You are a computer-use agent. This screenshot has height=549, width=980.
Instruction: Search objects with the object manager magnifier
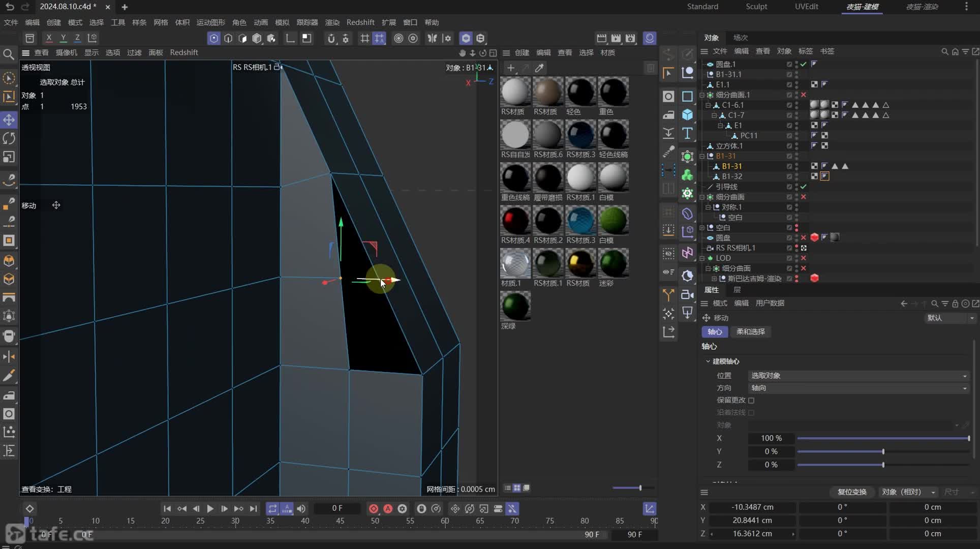tap(944, 51)
